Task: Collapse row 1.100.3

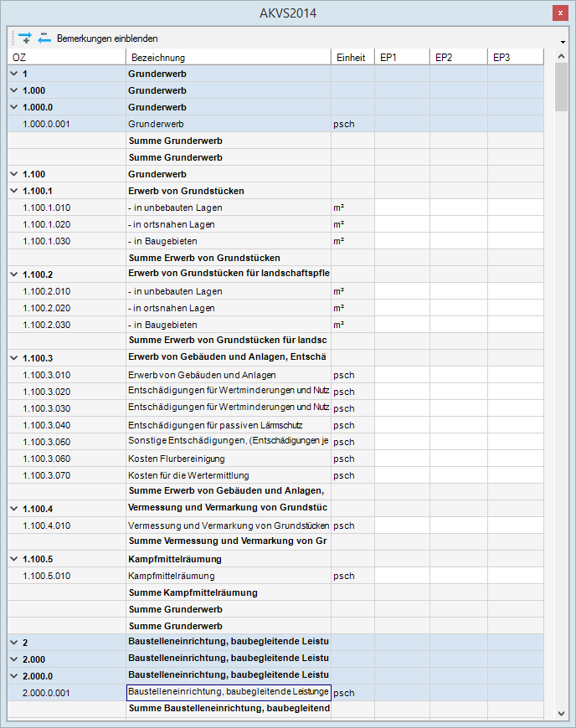Action: (x=14, y=358)
